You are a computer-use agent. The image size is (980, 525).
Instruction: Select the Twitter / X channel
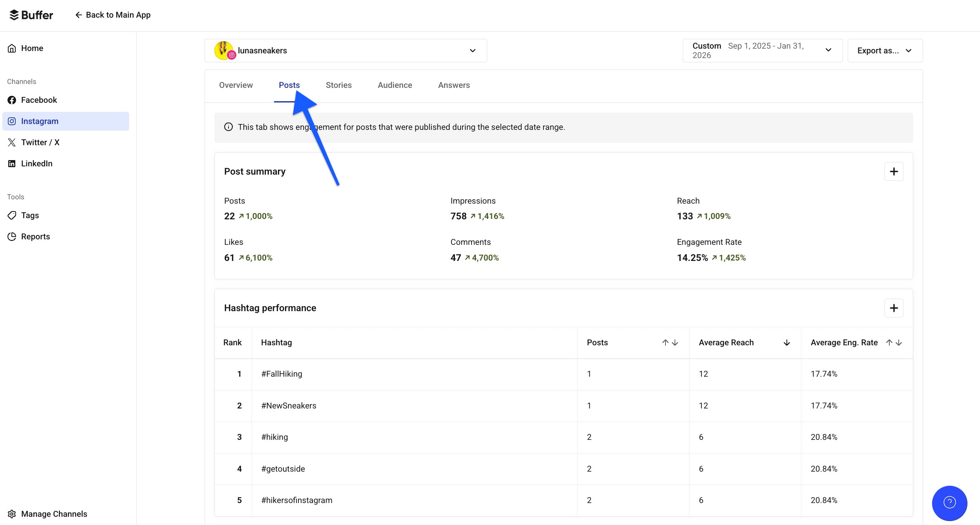click(66, 142)
